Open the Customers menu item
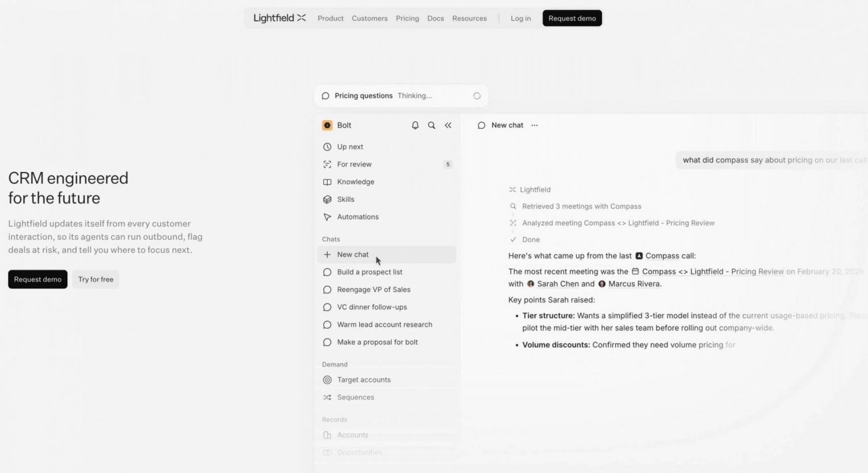Screen dimensions: 868x473 [x=370, y=18]
